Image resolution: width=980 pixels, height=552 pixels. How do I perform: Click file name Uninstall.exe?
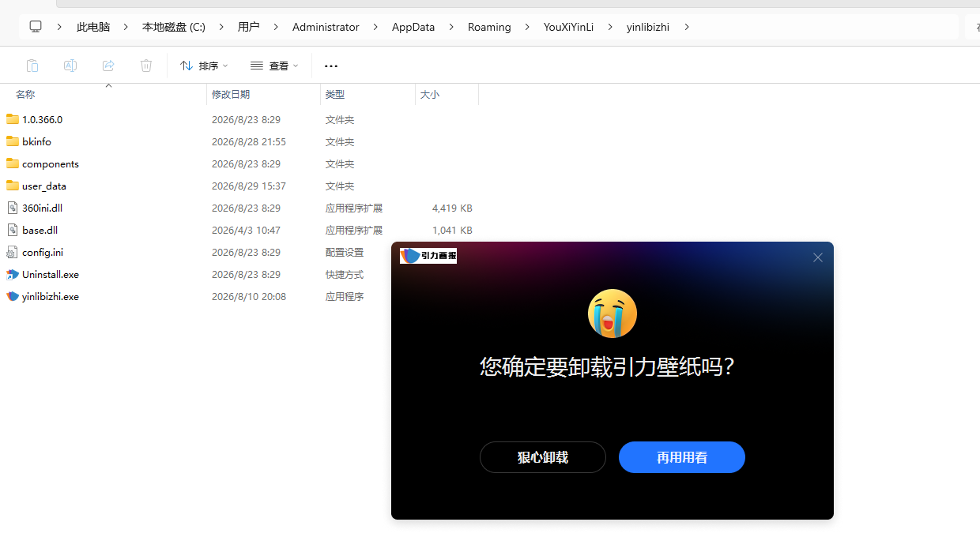click(51, 274)
